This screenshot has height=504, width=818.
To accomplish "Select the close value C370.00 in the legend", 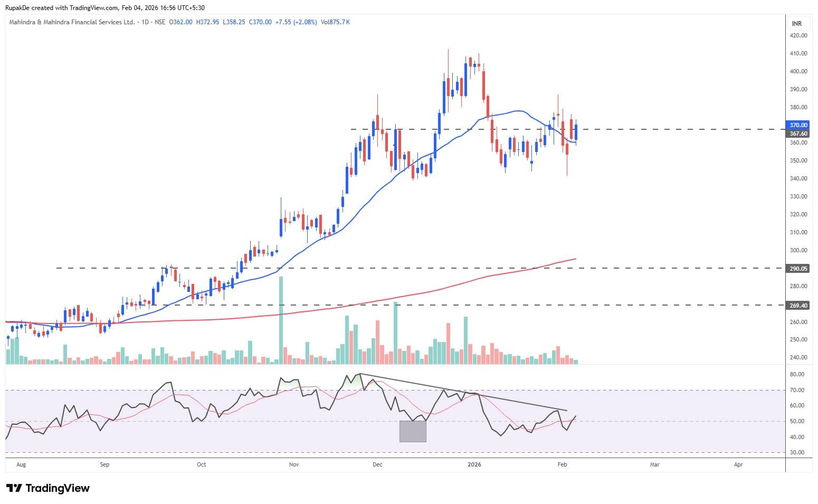I will click(x=260, y=22).
